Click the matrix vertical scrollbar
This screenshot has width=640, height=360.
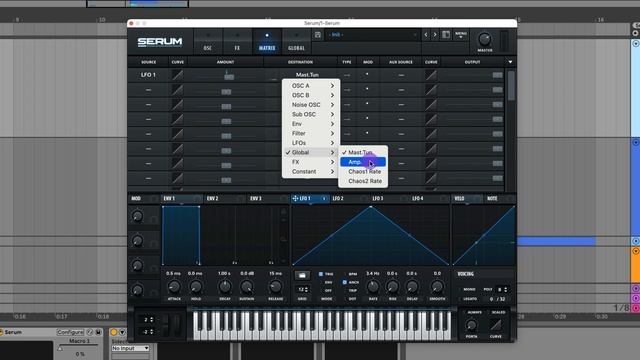coord(511,86)
